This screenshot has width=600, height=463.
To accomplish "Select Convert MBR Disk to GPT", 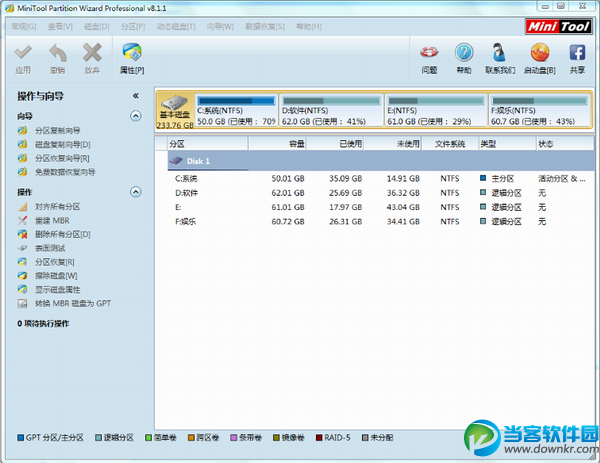I will click(73, 303).
